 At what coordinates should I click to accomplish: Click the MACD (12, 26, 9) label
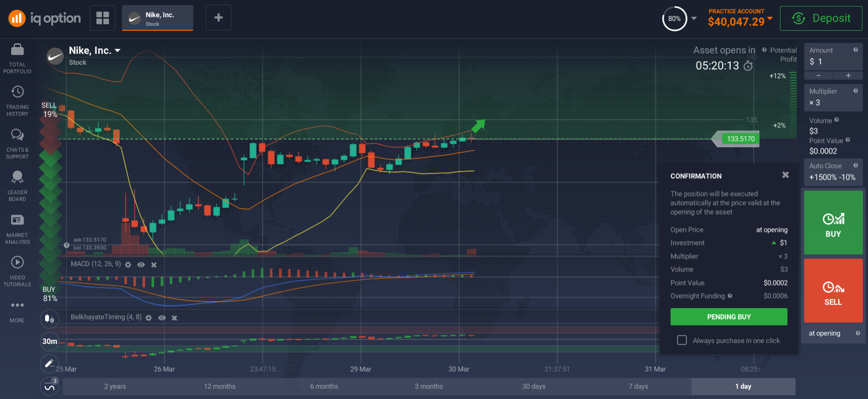[95, 264]
